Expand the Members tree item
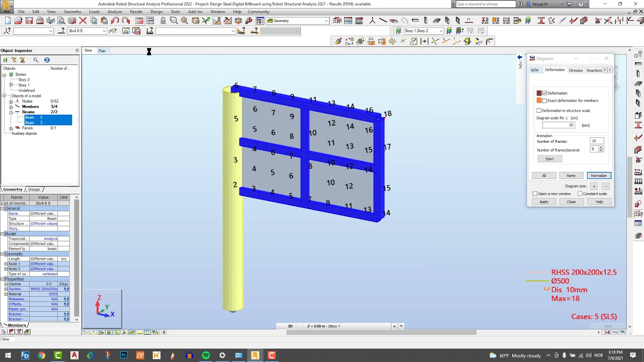Viewport: 644px width, 362px height. coord(11,107)
